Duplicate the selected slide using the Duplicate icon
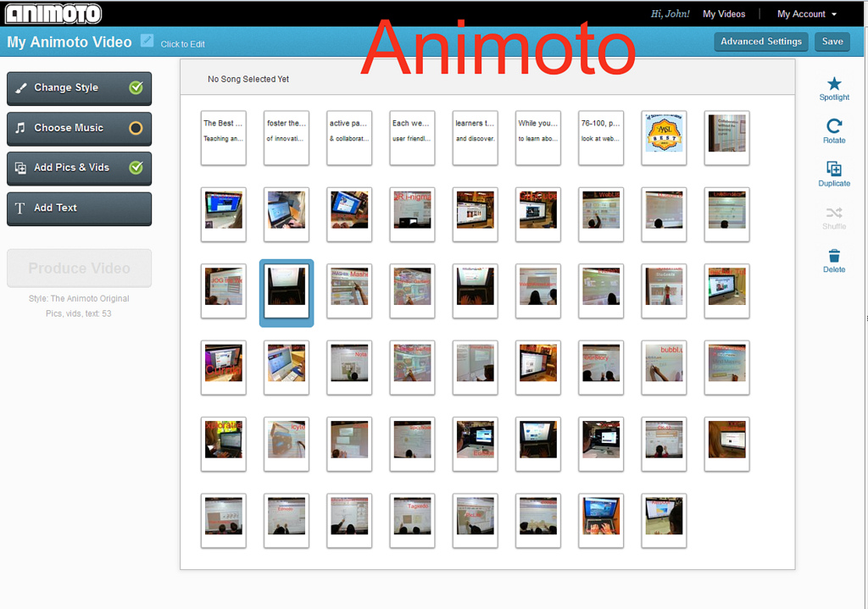Screen dimensions: 868x609 [x=834, y=169]
